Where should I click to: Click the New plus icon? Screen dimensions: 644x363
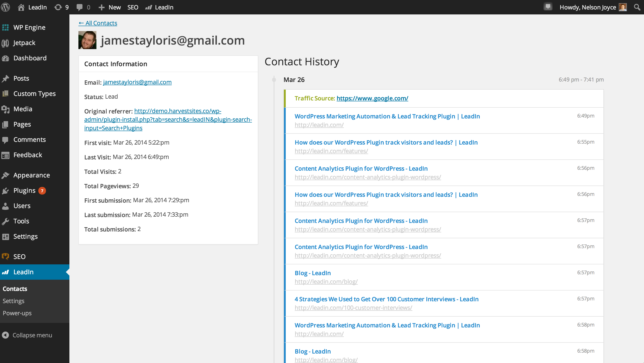pos(101,7)
